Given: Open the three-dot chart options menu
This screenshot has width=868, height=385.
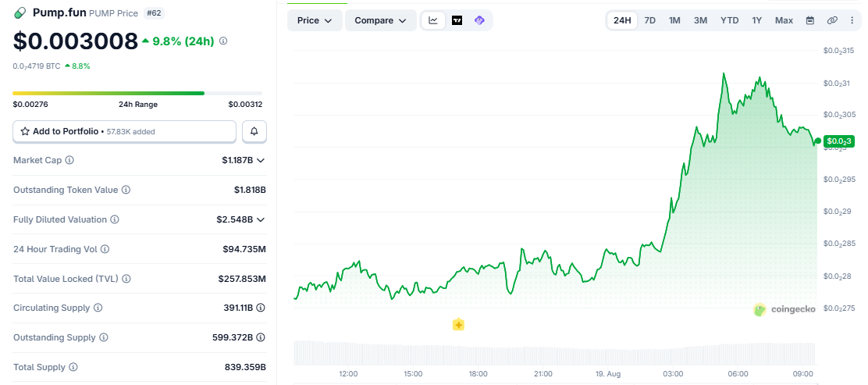Looking at the screenshot, I should (x=852, y=20).
